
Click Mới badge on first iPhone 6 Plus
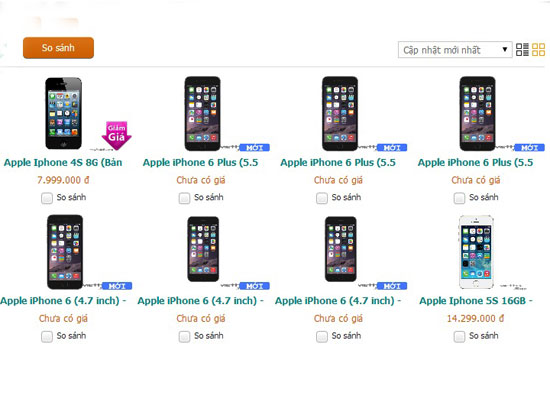pyautogui.click(x=255, y=148)
